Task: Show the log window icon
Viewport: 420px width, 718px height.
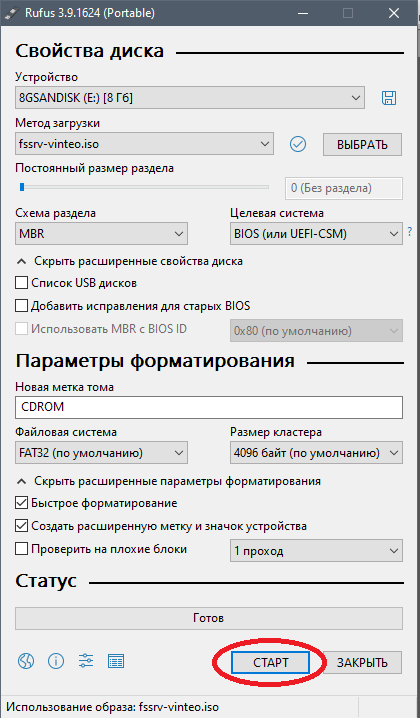Action: pyautogui.click(x=115, y=661)
